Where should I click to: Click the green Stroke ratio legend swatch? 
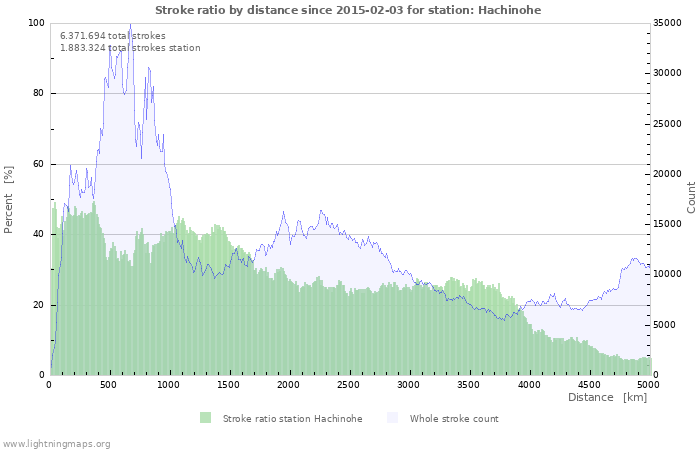pyautogui.click(x=205, y=418)
